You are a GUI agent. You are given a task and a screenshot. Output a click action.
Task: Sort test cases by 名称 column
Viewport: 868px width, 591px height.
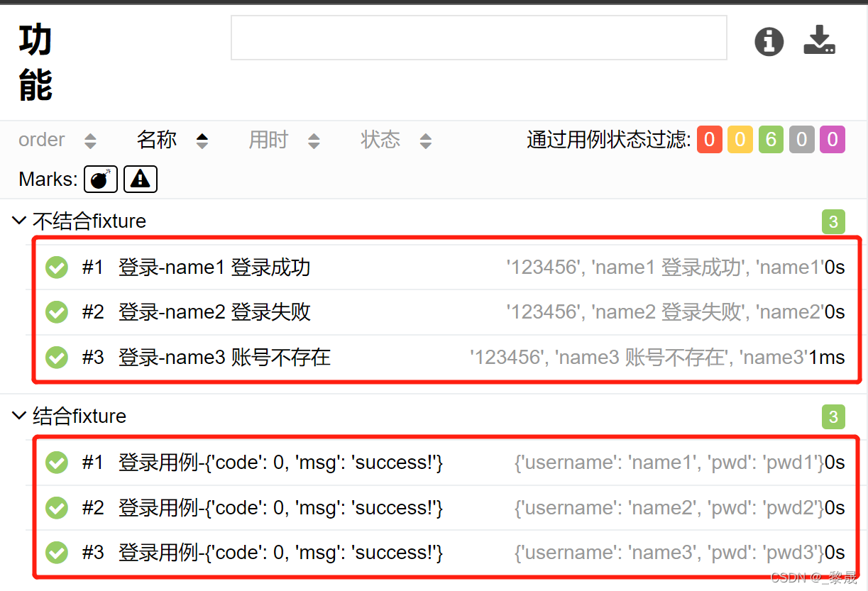tap(172, 140)
